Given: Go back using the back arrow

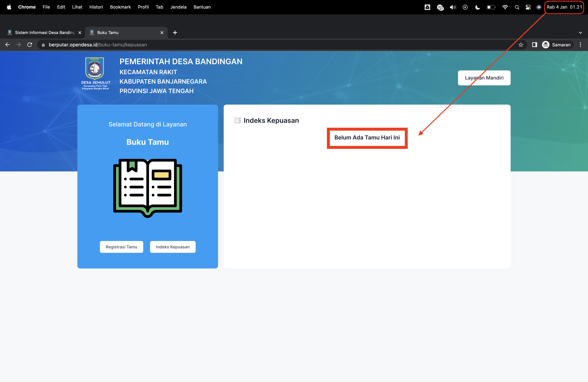Looking at the screenshot, I should 7,45.
